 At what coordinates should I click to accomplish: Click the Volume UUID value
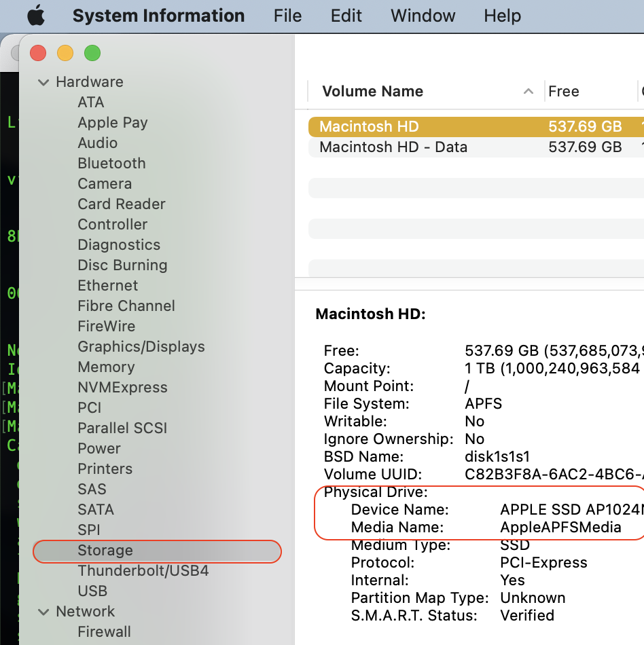click(x=554, y=475)
